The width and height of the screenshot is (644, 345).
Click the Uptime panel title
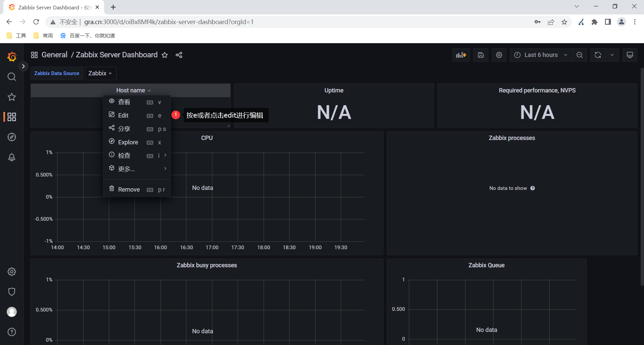[334, 90]
